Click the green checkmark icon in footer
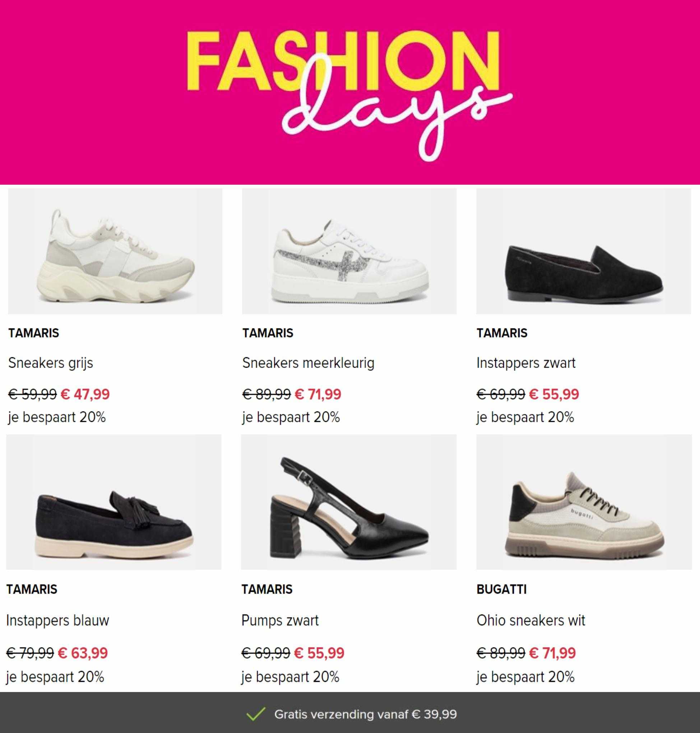 point(256,714)
